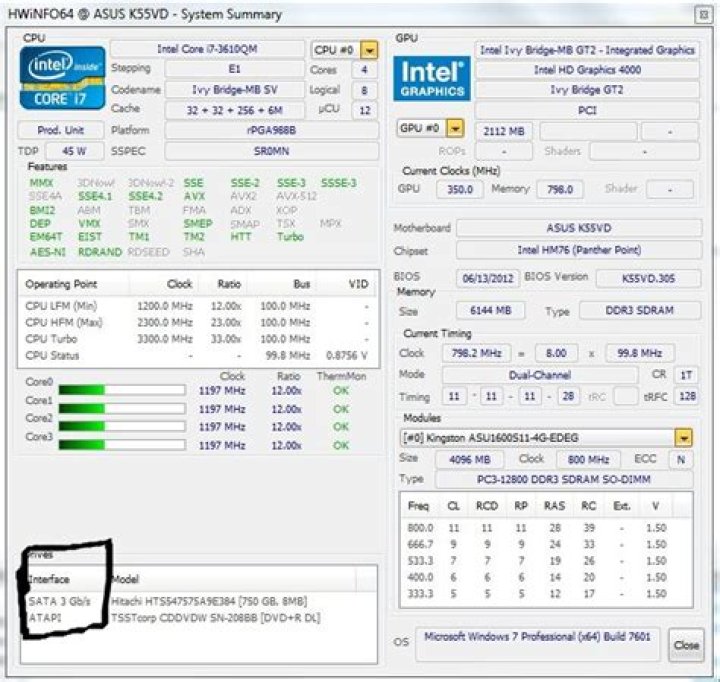
Task: Click the Logical processors value 8
Action: tap(365, 90)
